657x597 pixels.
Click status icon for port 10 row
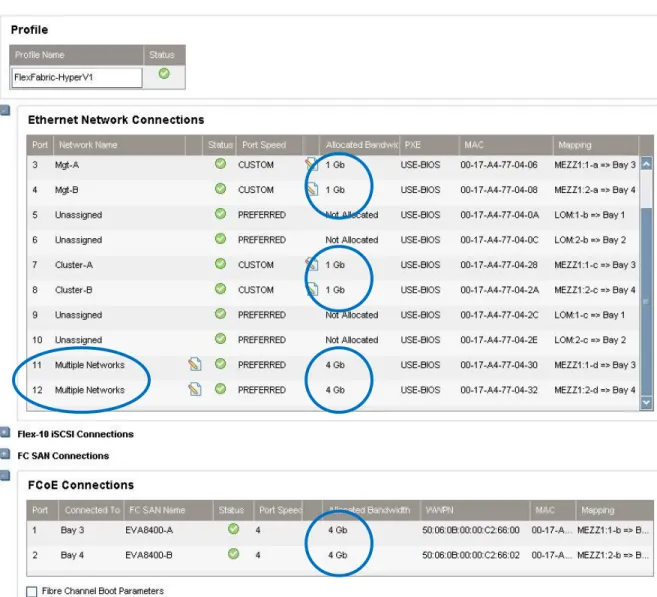tap(220, 339)
